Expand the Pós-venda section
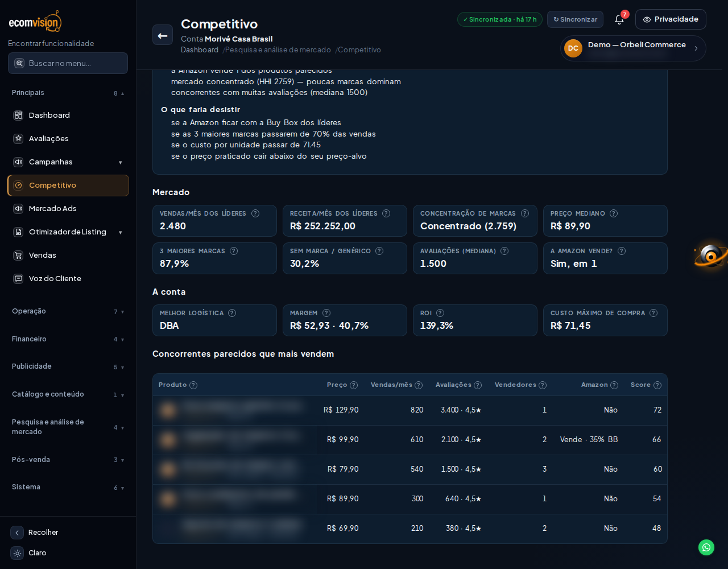The height and width of the screenshot is (569, 728). (68, 460)
